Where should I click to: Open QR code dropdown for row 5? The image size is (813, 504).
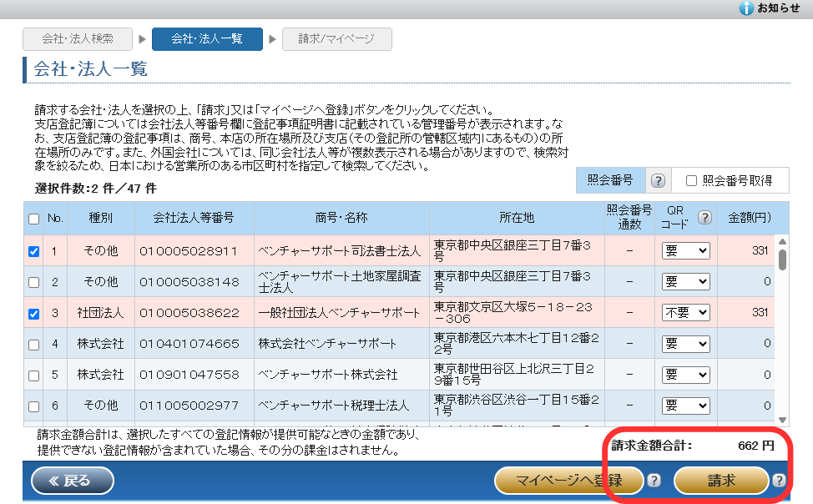point(685,375)
